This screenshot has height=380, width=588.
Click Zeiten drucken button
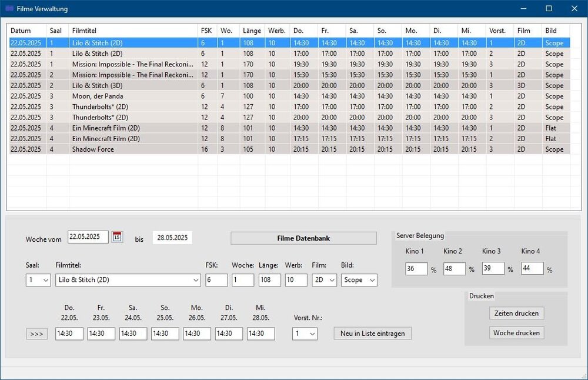coord(516,313)
